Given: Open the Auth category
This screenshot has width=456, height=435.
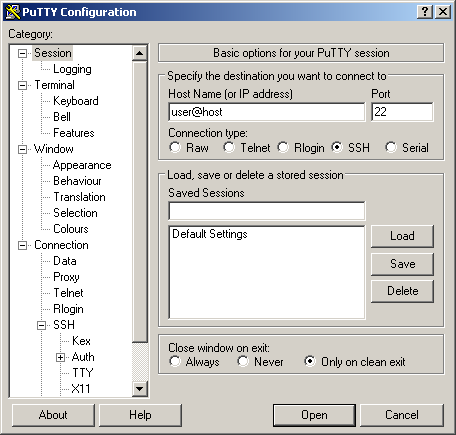Looking at the screenshot, I should 83,357.
